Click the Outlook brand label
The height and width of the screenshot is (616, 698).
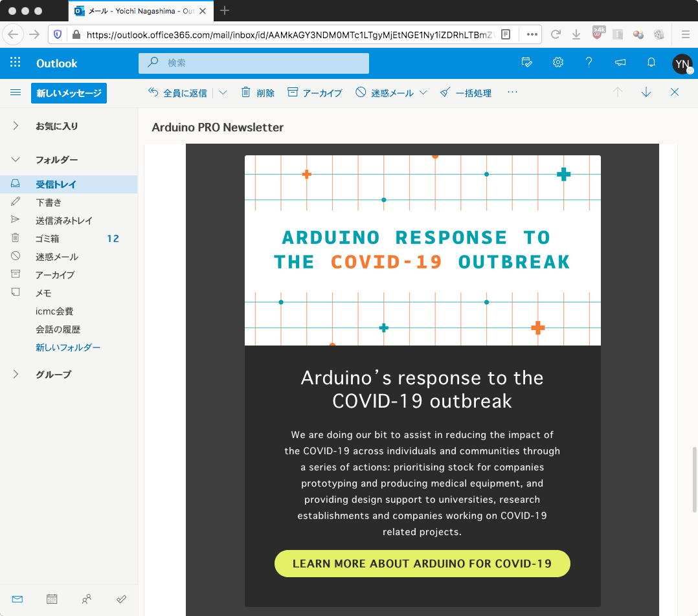[x=56, y=63]
